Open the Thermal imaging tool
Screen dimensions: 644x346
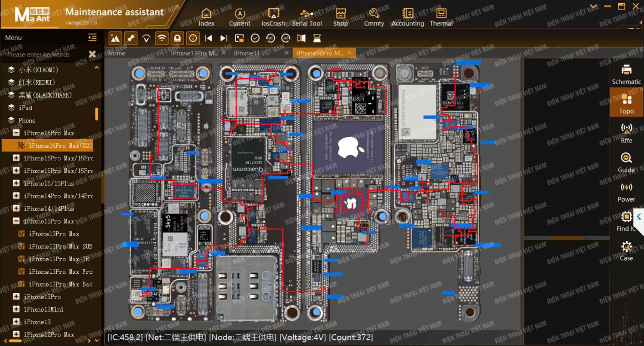pyautogui.click(x=441, y=17)
